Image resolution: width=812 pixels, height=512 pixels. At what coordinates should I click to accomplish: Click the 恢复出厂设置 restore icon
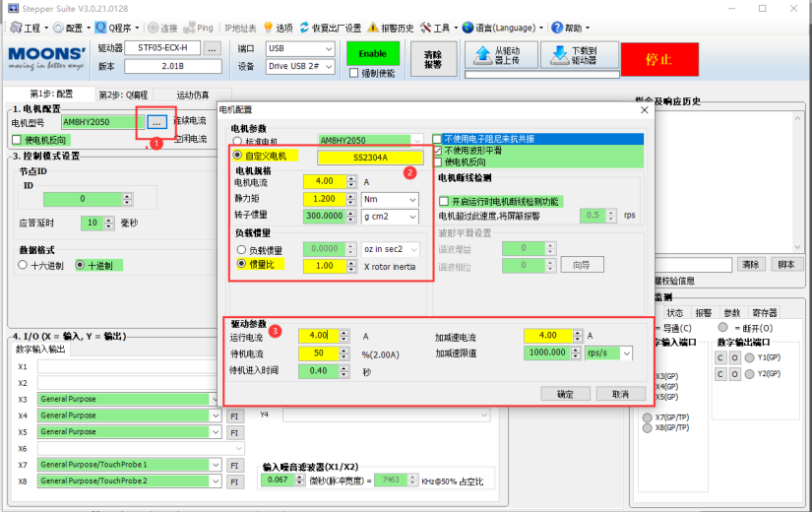click(x=327, y=28)
